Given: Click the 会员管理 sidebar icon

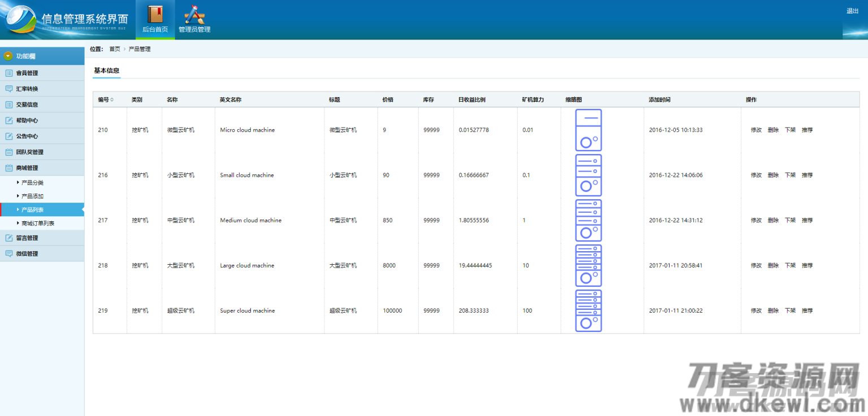Looking at the screenshot, I should point(9,73).
